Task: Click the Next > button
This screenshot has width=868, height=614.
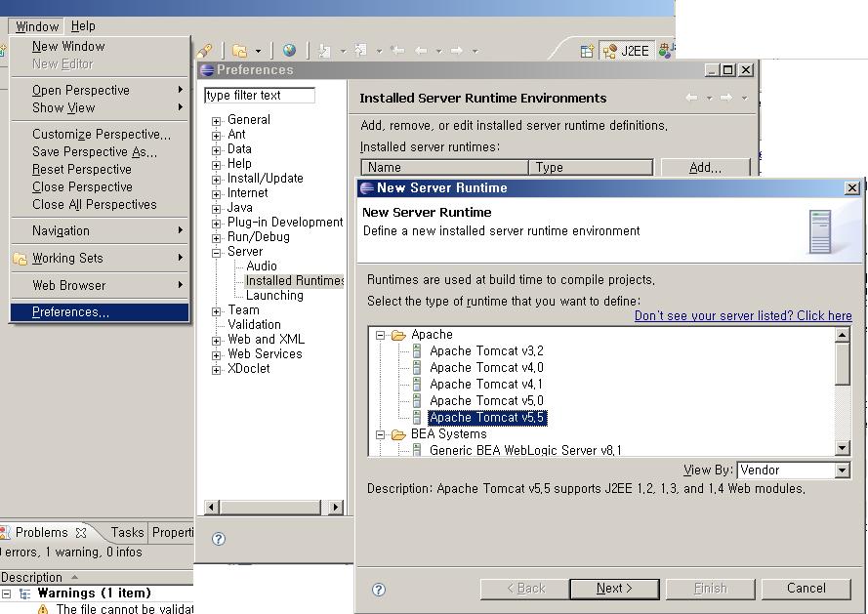Action: pyautogui.click(x=614, y=589)
